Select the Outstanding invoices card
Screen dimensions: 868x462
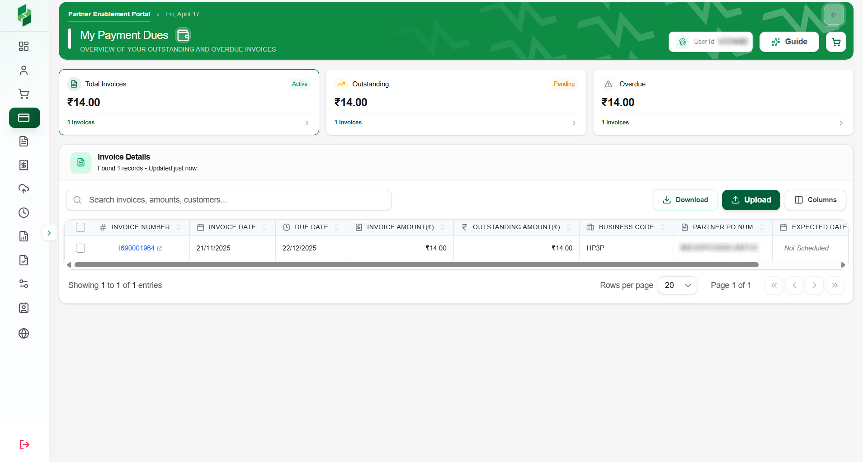tap(456, 102)
